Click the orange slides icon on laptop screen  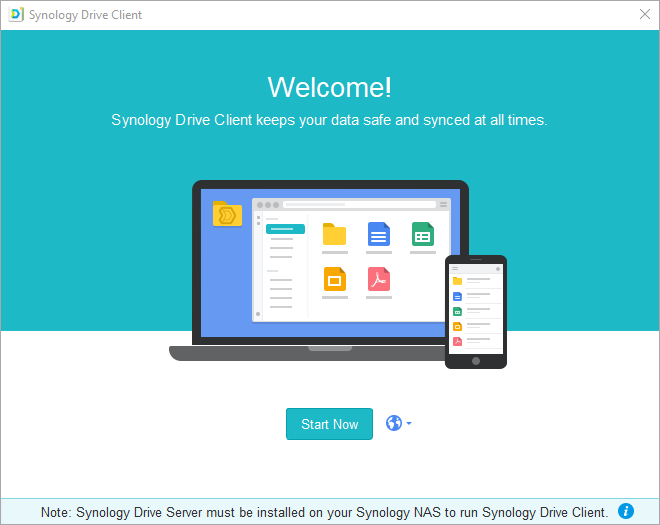pos(334,279)
